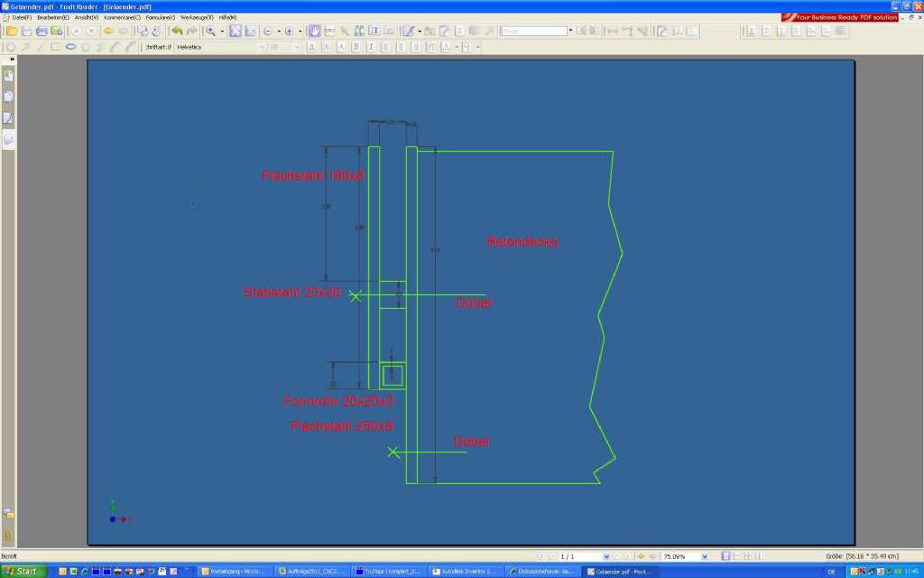Open the Ansicht(V) menu

click(x=87, y=18)
